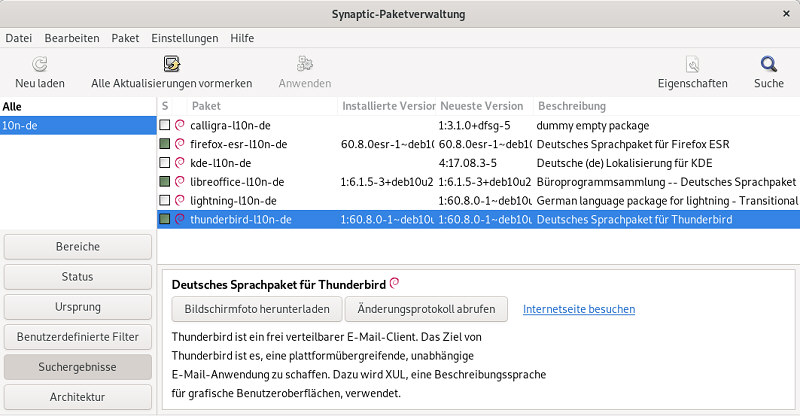Sort by Neueste Version column header

click(482, 106)
